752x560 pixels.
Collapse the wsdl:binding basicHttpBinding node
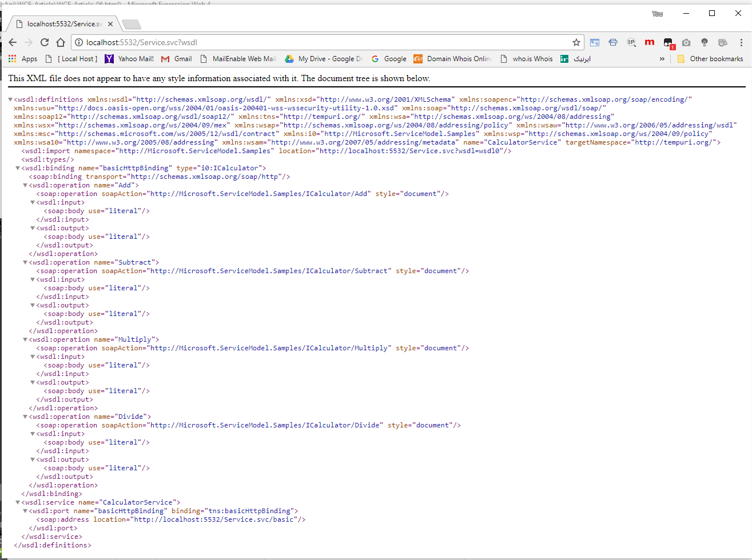tap(18, 167)
